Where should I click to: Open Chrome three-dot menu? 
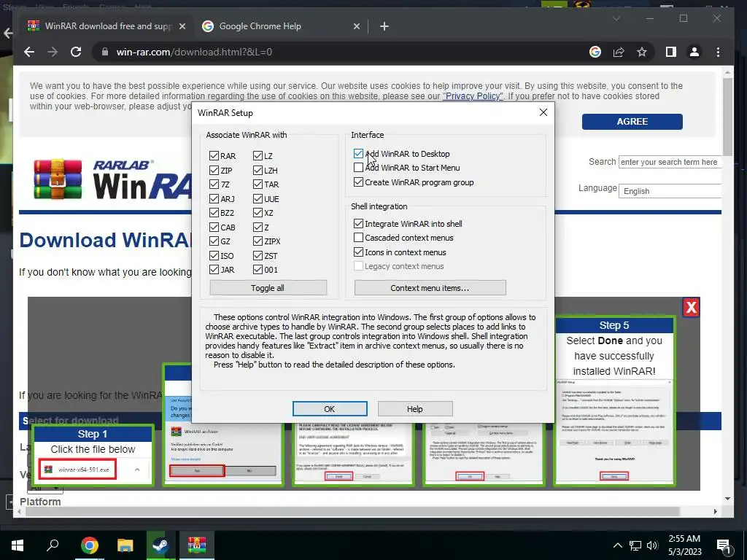[718, 52]
